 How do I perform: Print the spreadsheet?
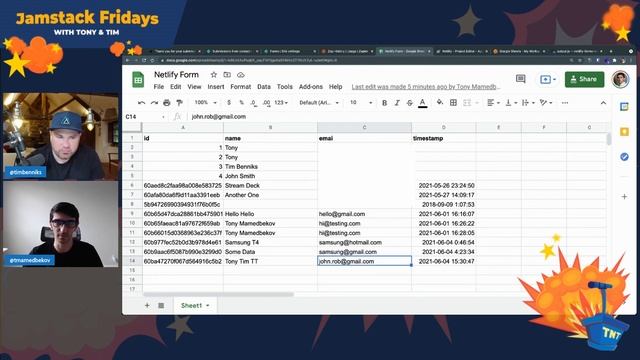click(167, 103)
